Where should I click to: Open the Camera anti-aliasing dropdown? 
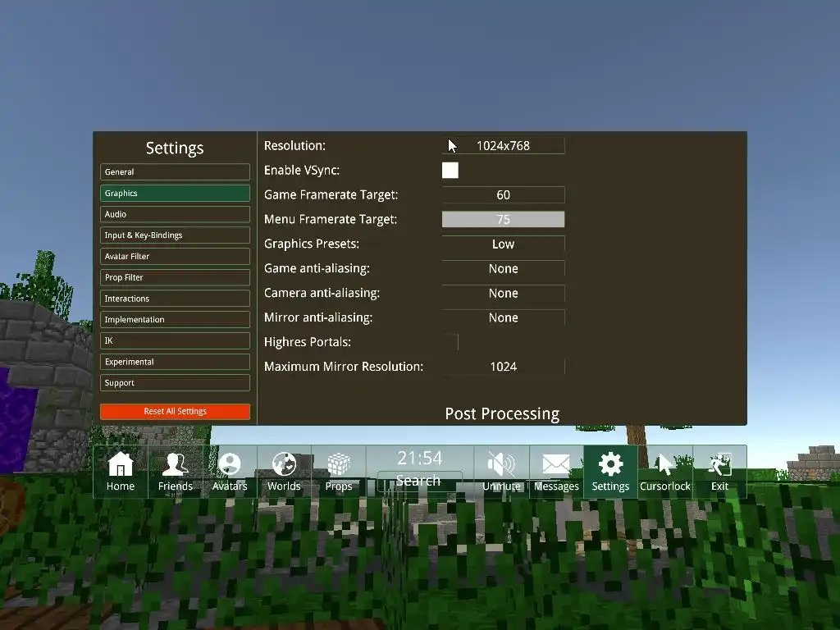pyautogui.click(x=503, y=294)
